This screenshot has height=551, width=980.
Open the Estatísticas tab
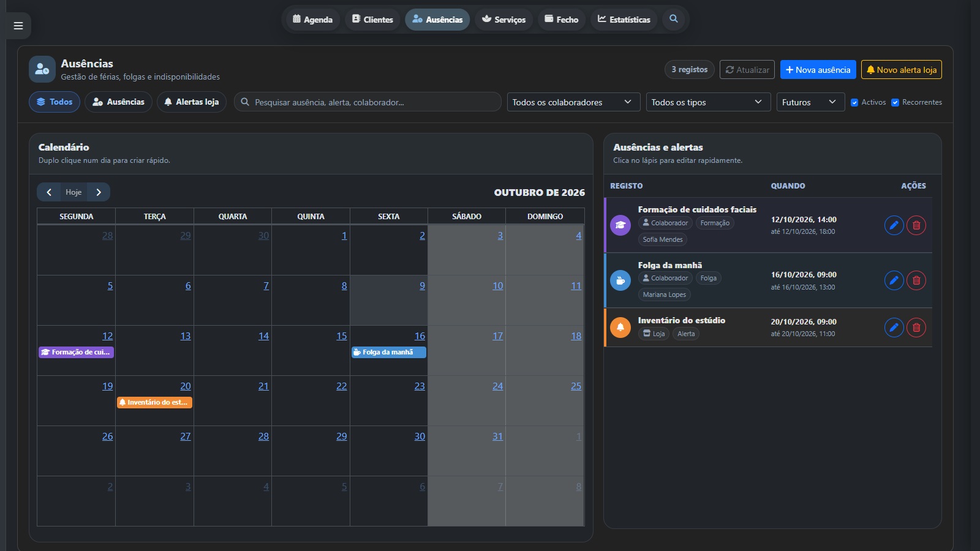click(x=624, y=20)
